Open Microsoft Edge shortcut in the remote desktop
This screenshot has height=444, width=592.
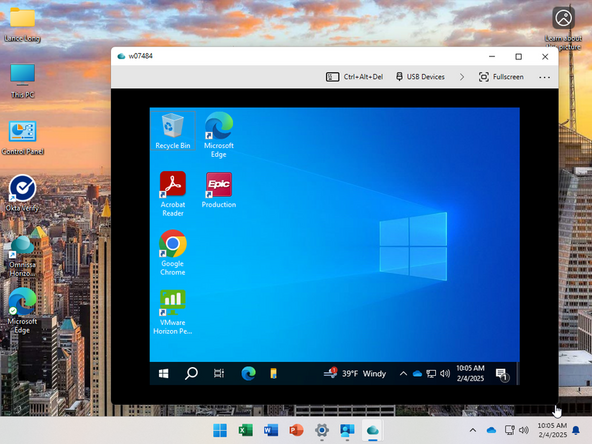[x=219, y=134]
